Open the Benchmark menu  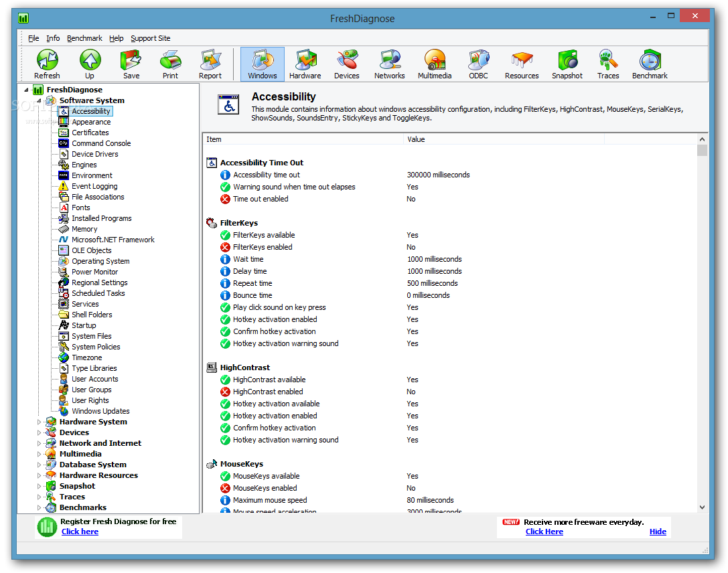coord(84,38)
